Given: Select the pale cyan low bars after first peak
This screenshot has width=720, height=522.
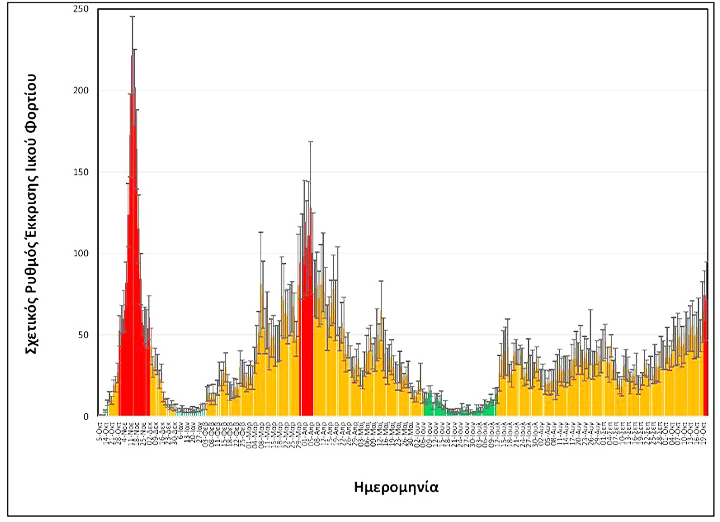Looking at the screenshot, I should tap(188, 411).
